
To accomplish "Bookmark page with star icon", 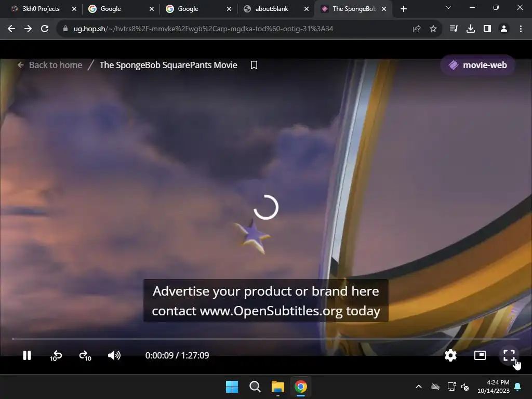I will [x=433, y=29].
